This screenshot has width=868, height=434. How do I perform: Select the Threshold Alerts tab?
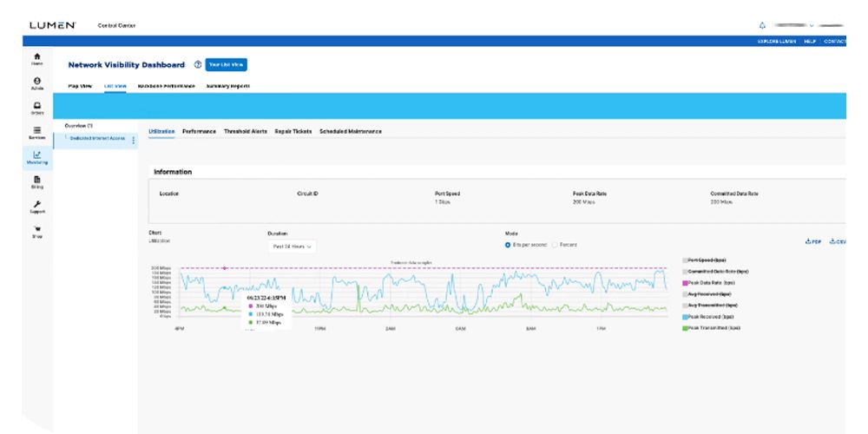point(246,132)
